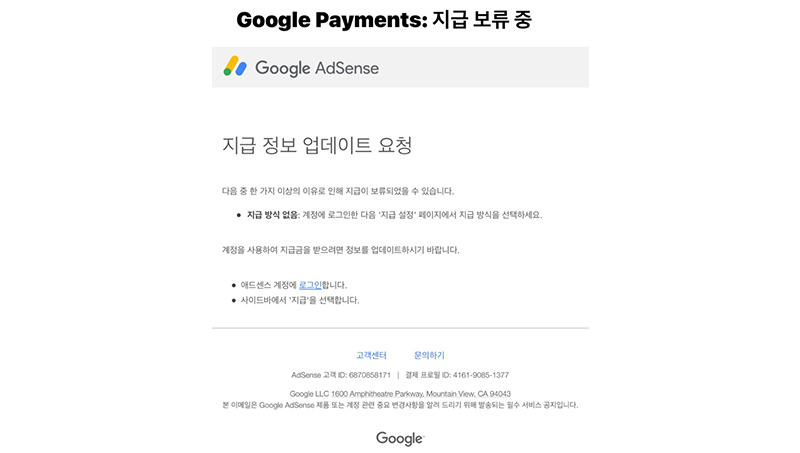The height and width of the screenshot is (453, 800).
Task: Click the 지급 정보 업데이트 요청 heading
Action: (x=317, y=145)
